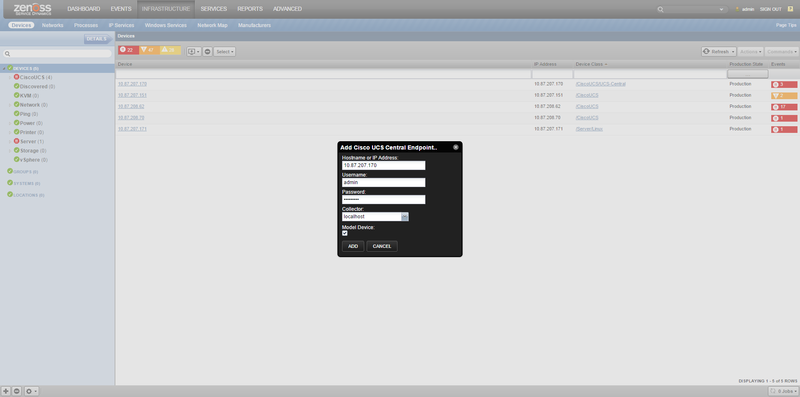Sort by the Device Class column header
Viewport: 800px width, 397px height.
pos(591,64)
